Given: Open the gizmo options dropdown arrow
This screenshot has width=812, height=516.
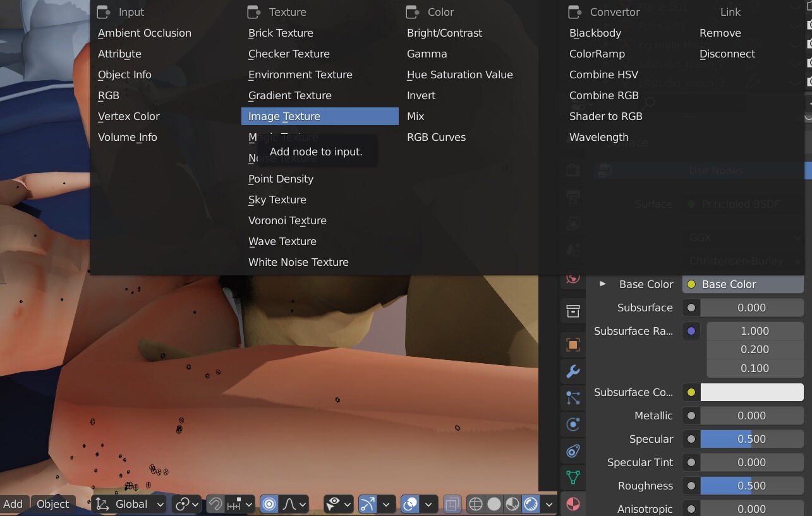Looking at the screenshot, I should point(385,504).
